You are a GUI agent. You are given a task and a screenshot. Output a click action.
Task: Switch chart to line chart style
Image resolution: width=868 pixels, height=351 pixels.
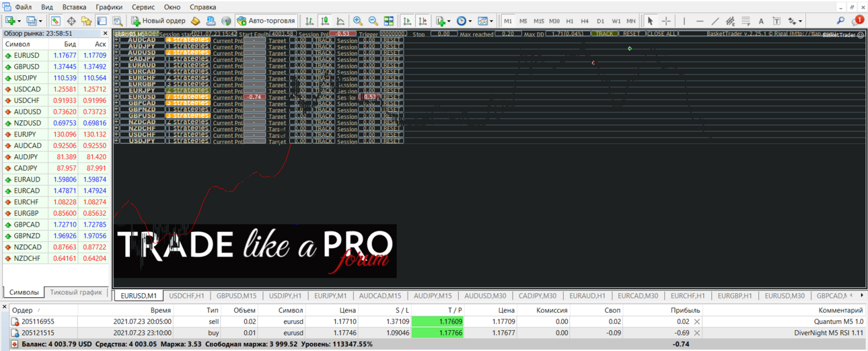(340, 21)
